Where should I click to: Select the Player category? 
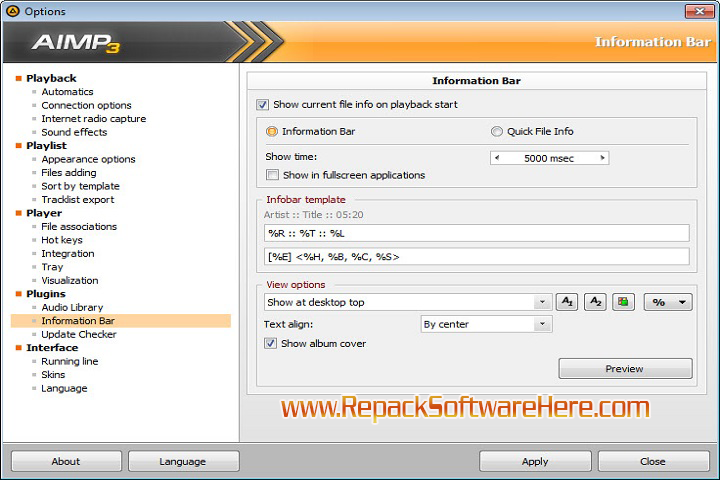(44, 213)
